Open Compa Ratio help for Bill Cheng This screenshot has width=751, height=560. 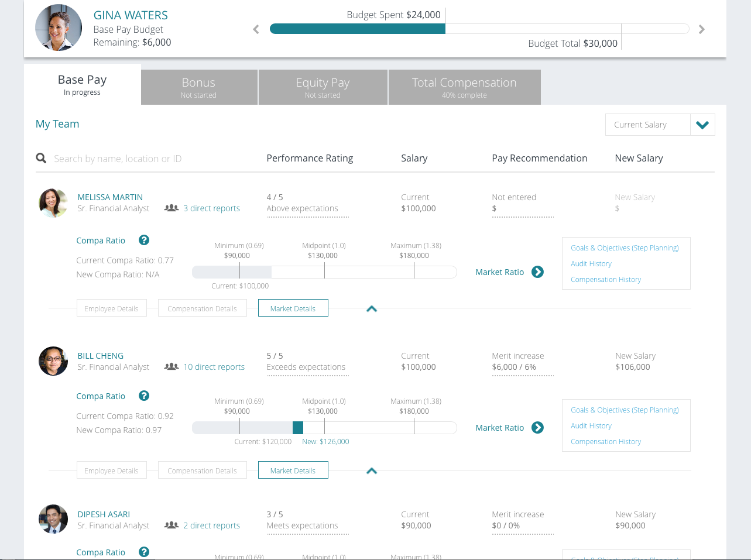144,396
